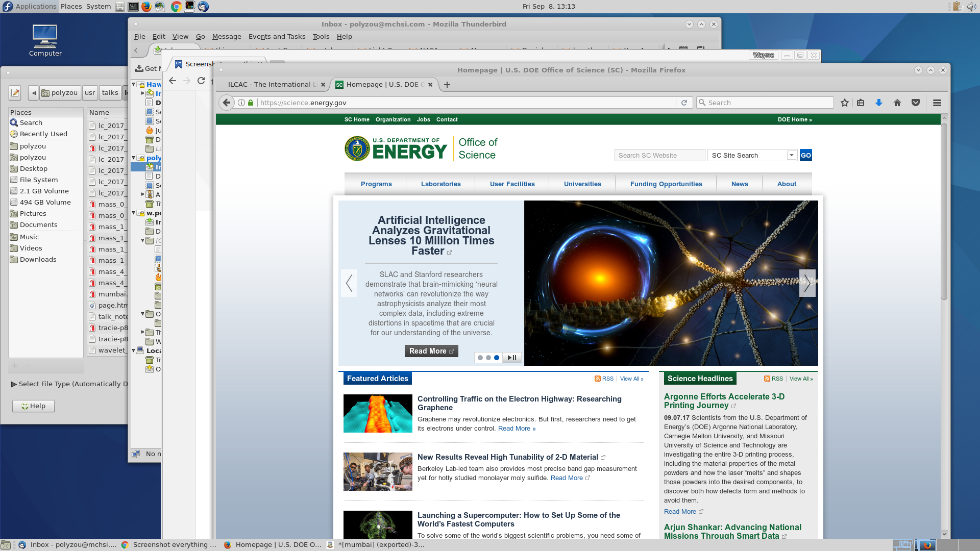Click the GO search button
The width and height of the screenshot is (980, 551).
(x=806, y=155)
